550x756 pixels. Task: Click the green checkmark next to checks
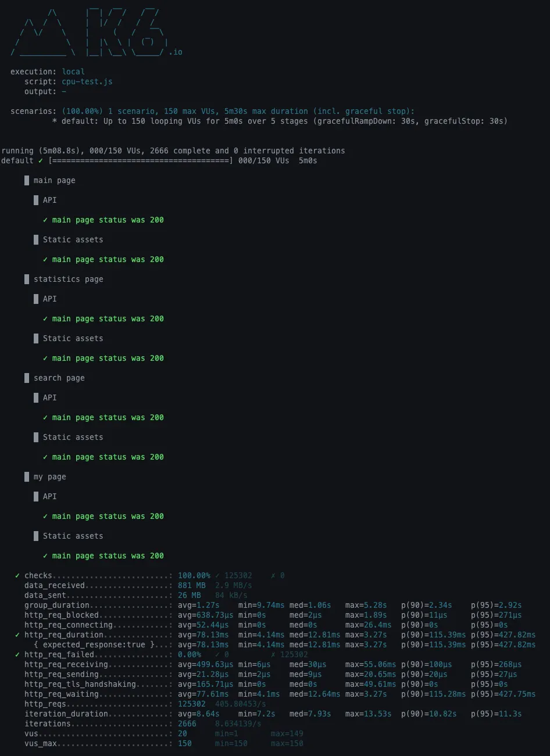[17, 576]
